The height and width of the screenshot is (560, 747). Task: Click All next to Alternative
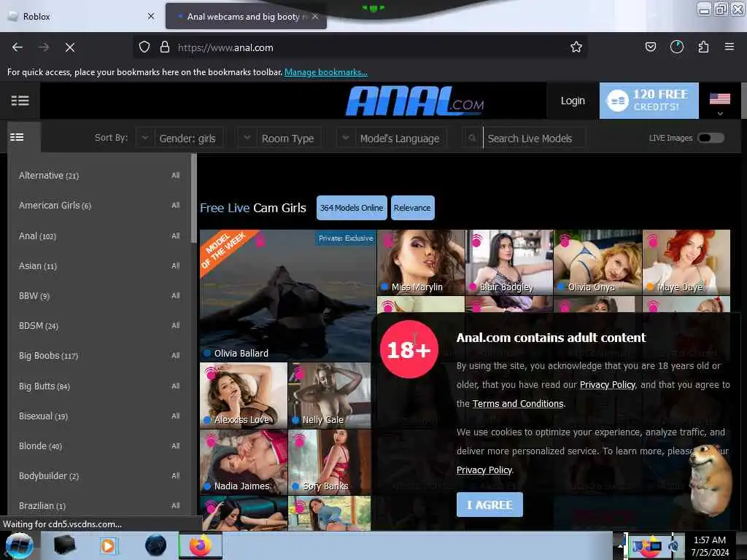pyautogui.click(x=176, y=175)
